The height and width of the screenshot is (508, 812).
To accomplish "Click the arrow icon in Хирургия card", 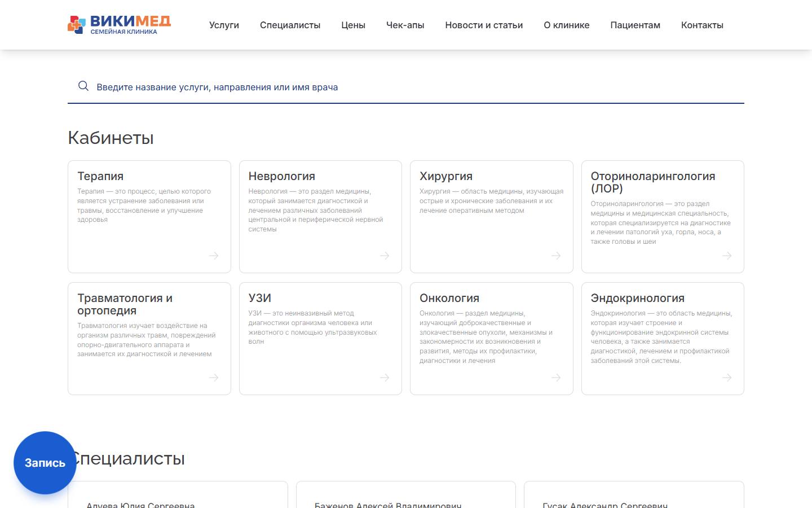I will pos(556,256).
